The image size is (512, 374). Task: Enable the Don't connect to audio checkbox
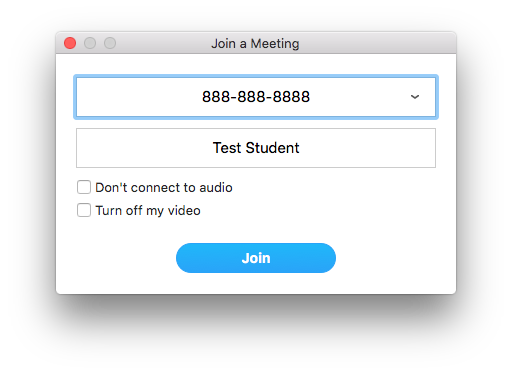(84, 187)
